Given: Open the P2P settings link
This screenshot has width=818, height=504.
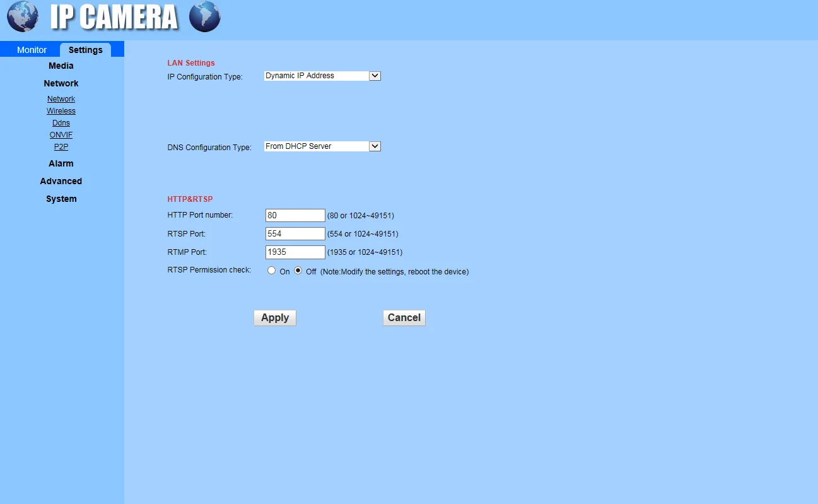Looking at the screenshot, I should pyautogui.click(x=61, y=147).
